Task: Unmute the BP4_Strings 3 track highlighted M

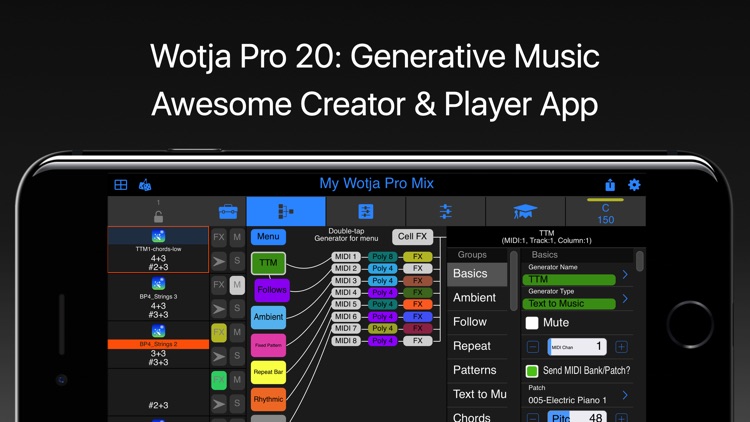Action: [237, 285]
